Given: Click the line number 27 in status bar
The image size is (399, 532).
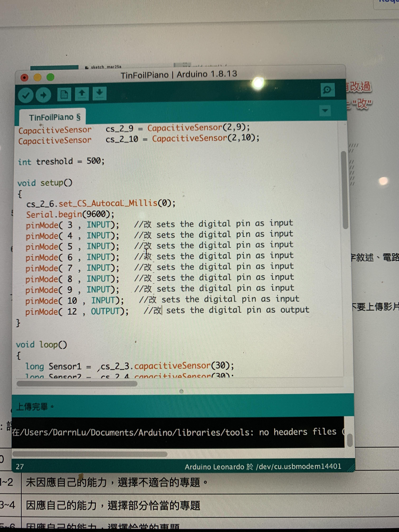Looking at the screenshot, I should (20, 467).
